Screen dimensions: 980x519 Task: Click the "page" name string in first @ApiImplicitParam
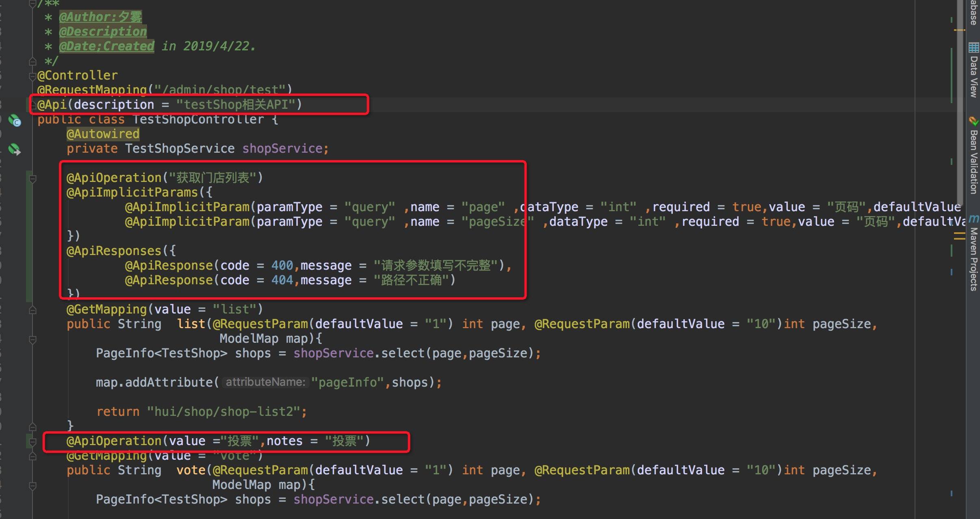click(x=483, y=207)
